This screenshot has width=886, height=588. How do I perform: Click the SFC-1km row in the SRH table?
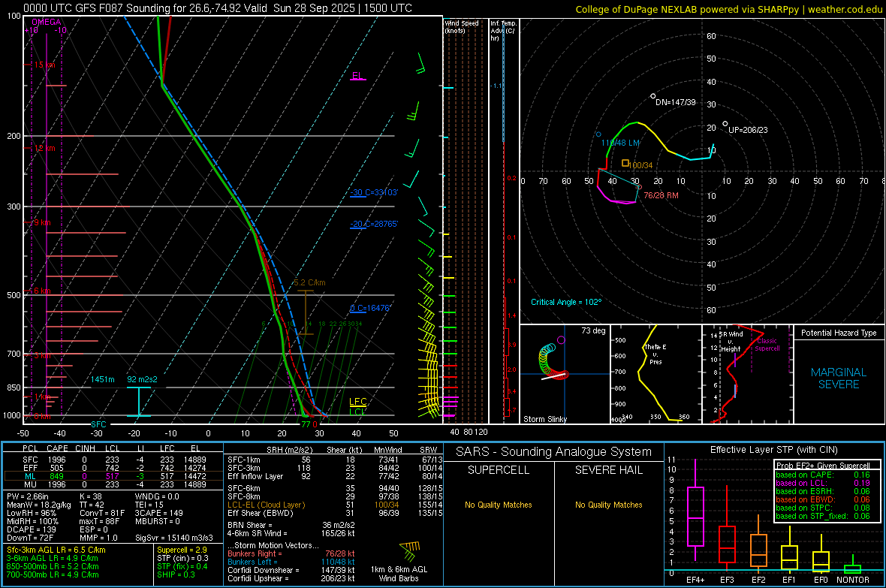[x=333, y=460]
